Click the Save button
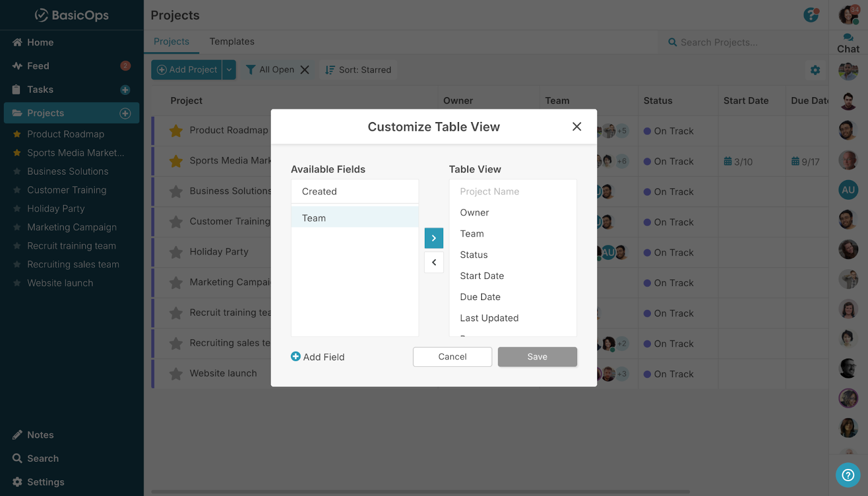 point(537,357)
